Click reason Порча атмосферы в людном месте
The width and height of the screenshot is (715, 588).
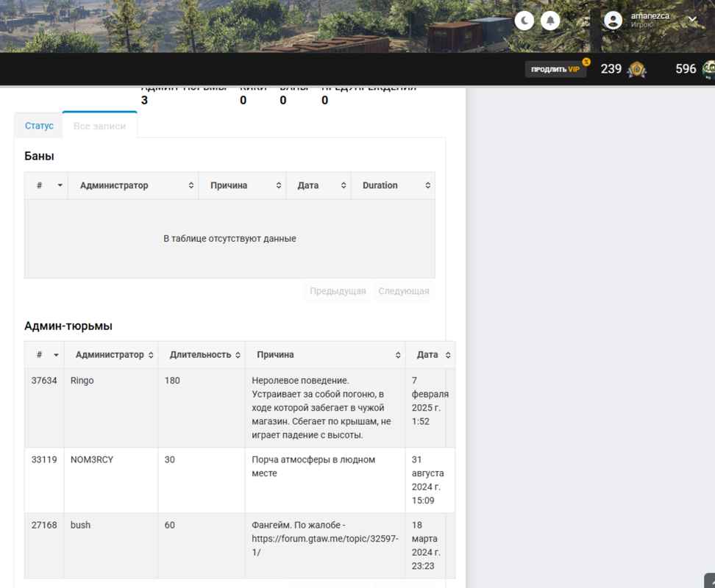point(313,467)
